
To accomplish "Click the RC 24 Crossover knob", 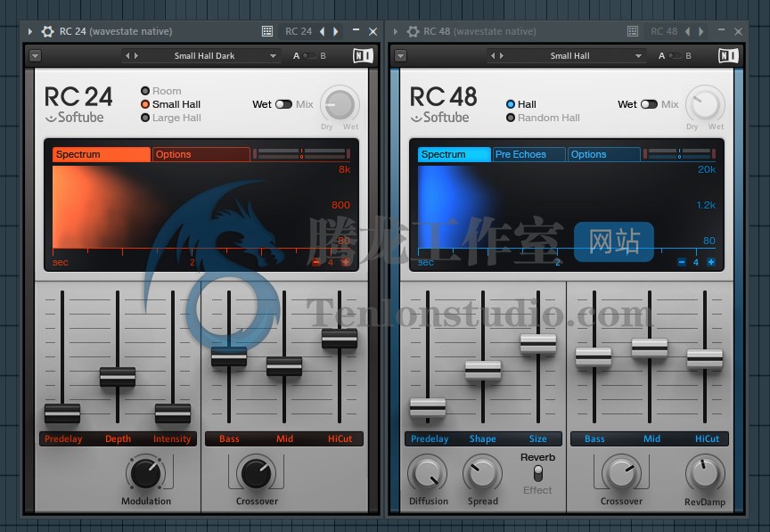I will coord(257,473).
